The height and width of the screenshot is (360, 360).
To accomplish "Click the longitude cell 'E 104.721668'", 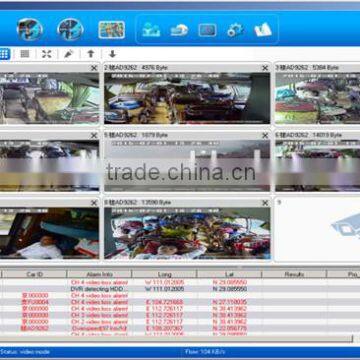I will point(164,302).
